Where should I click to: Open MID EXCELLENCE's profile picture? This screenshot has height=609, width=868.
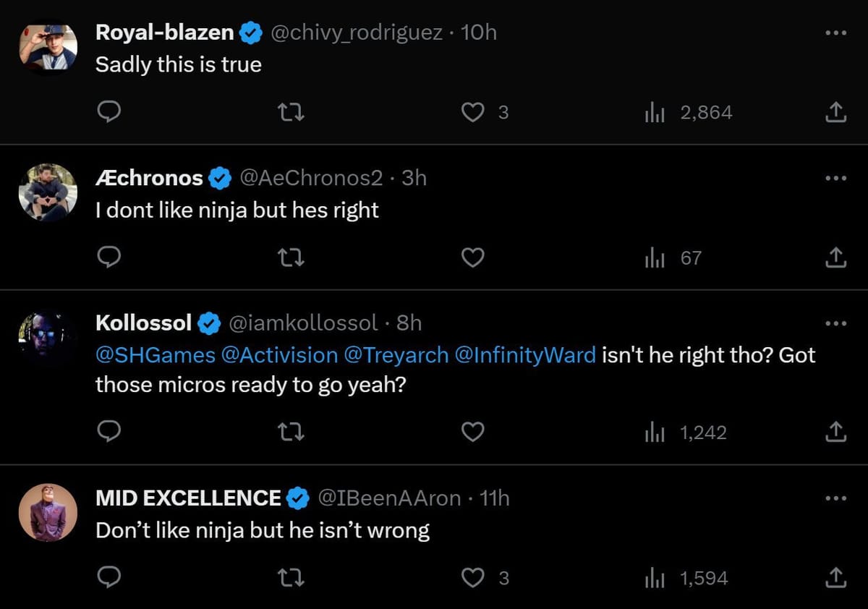click(48, 513)
